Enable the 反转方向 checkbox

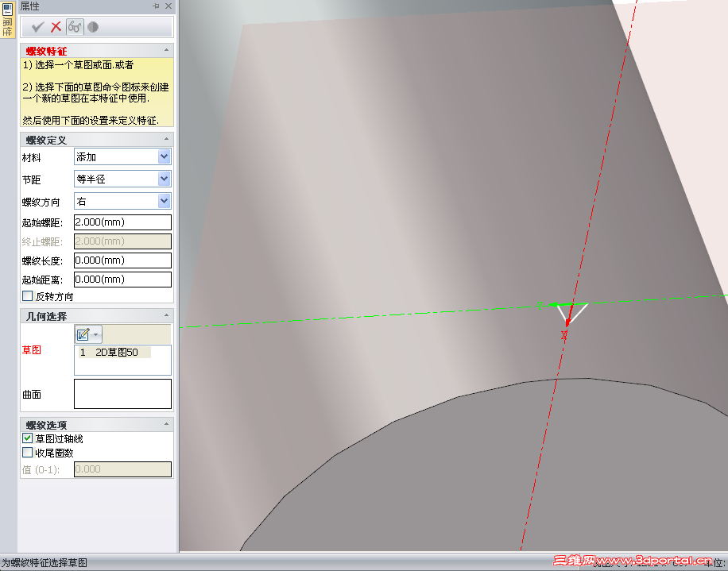tap(27, 296)
